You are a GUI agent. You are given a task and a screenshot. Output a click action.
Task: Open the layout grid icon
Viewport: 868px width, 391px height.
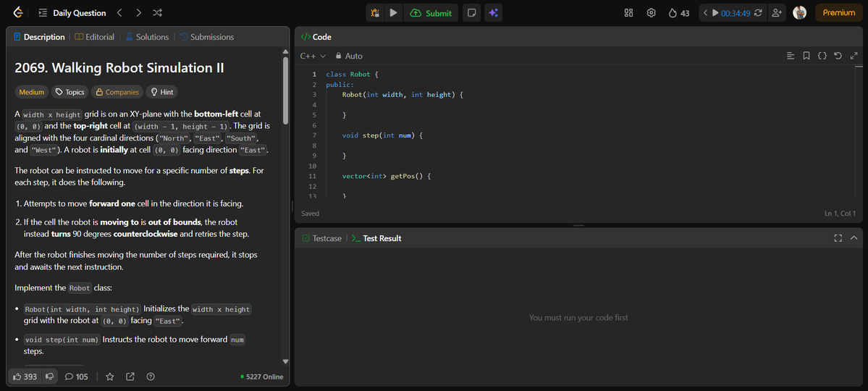(629, 13)
